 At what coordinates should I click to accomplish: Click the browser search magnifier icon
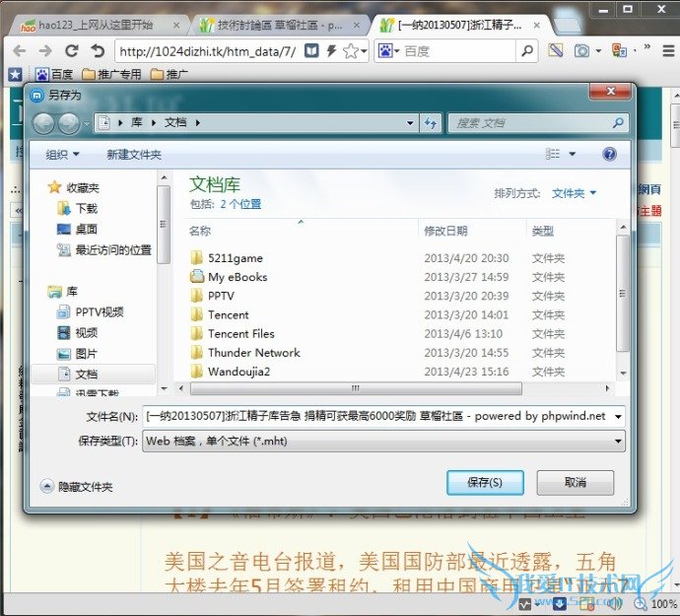[527, 51]
